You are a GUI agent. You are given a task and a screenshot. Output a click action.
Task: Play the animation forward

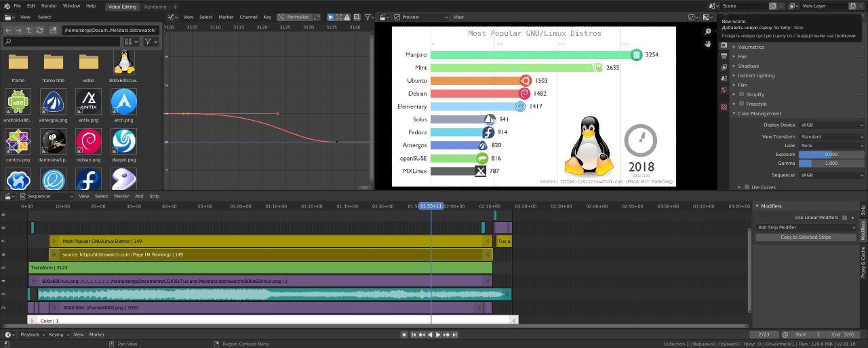438,334
